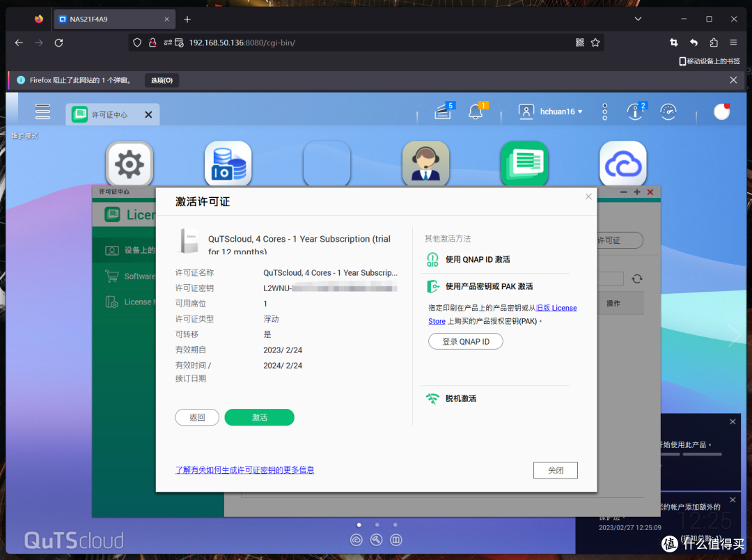Go back in Firefox

19,42
